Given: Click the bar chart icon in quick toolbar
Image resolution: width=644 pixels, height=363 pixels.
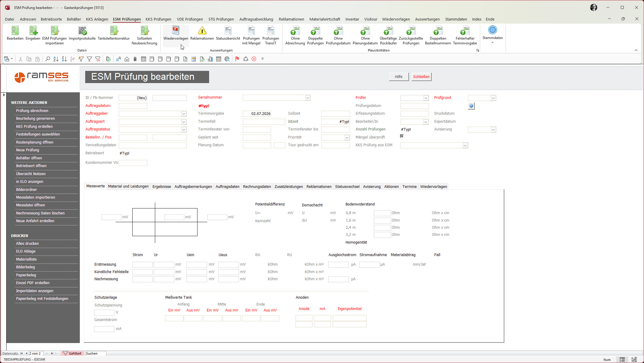Looking at the screenshot, I should point(210,59).
